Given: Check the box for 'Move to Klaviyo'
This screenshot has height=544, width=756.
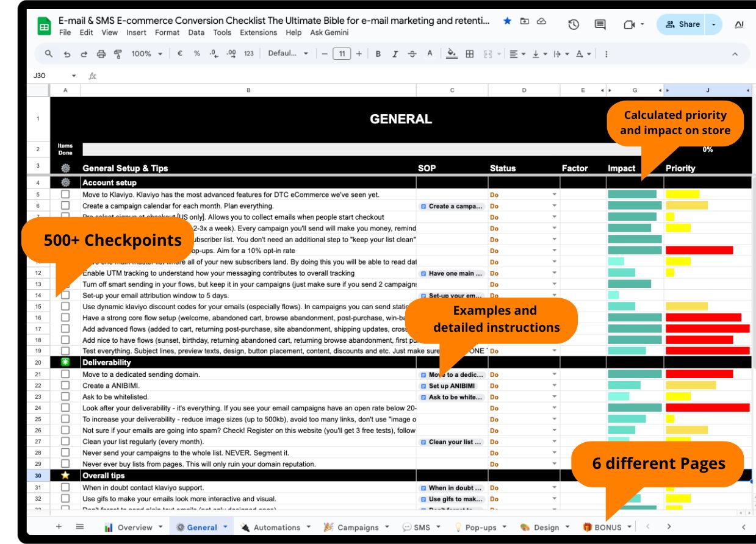Looking at the screenshot, I should (65, 195).
